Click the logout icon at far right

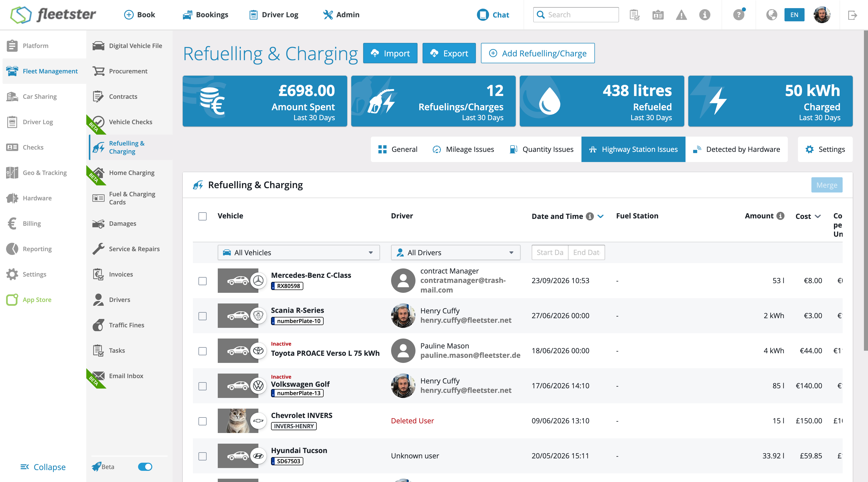click(853, 15)
